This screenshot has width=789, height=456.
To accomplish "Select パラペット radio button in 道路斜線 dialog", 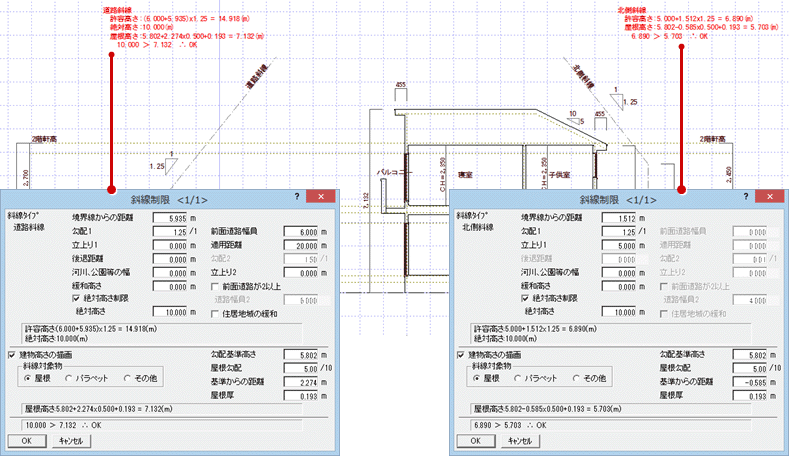I will pyautogui.click(x=69, y=378).
